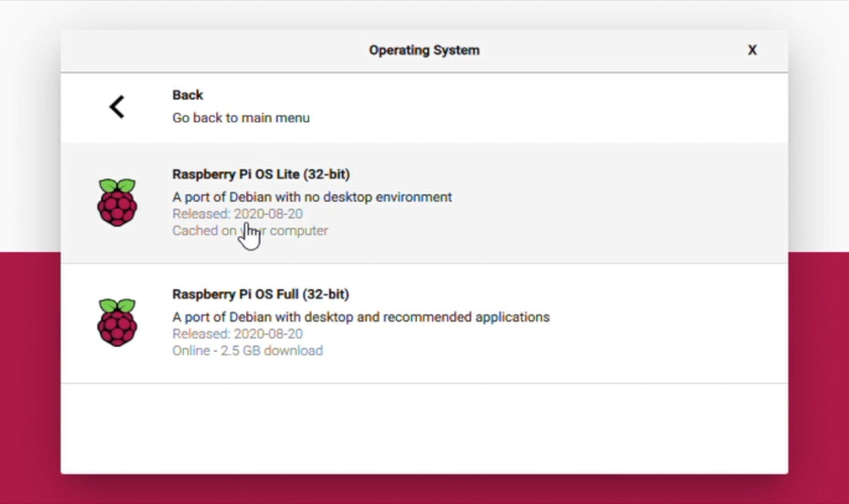The height and width of the screenshot is (504, 849).
Task: Click the Full version release date line
Action: point(237,334)
